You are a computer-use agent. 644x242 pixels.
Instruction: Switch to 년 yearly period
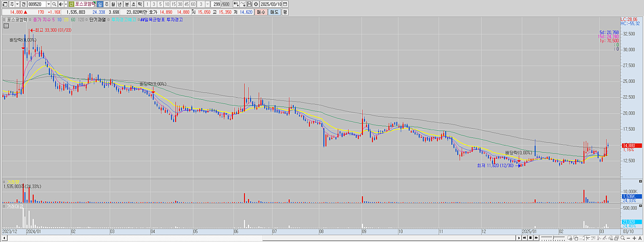tap(120, 4)
